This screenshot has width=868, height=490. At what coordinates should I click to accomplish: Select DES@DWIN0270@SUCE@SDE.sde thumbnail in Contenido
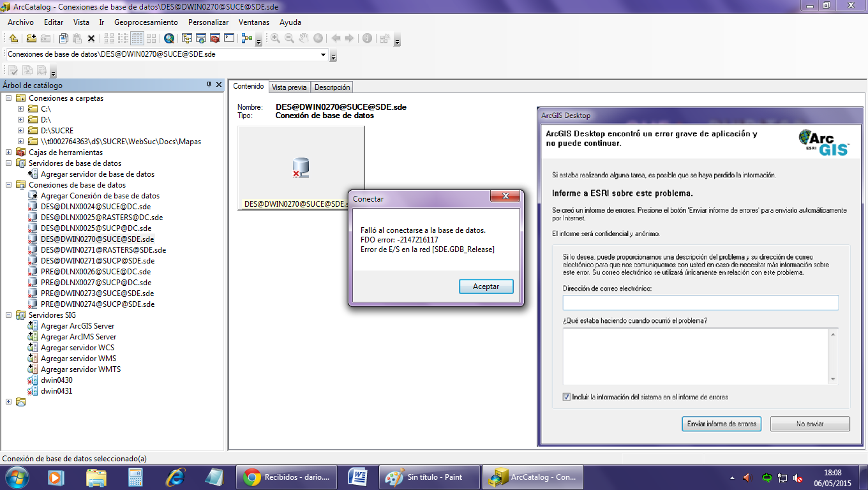[301, 168]
